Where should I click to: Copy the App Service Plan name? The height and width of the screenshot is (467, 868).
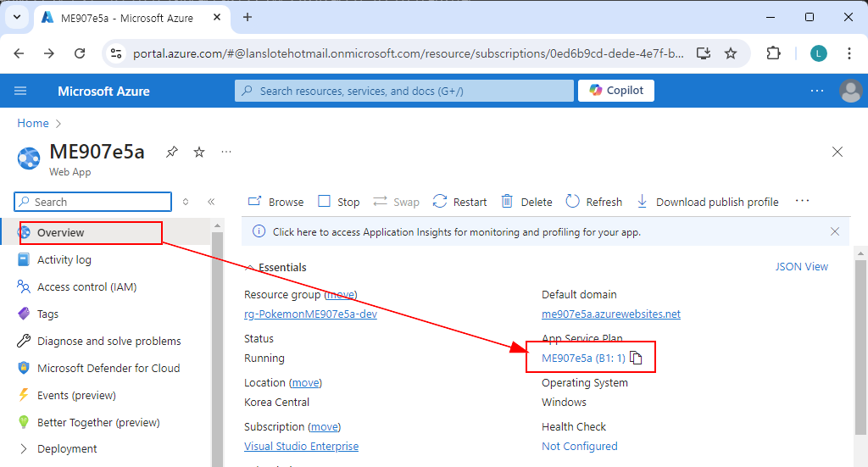point(636,358)
